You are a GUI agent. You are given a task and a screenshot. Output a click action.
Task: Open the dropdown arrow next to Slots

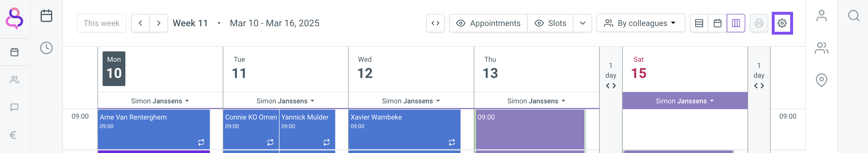pyautogui.click(x=582, y=23)
